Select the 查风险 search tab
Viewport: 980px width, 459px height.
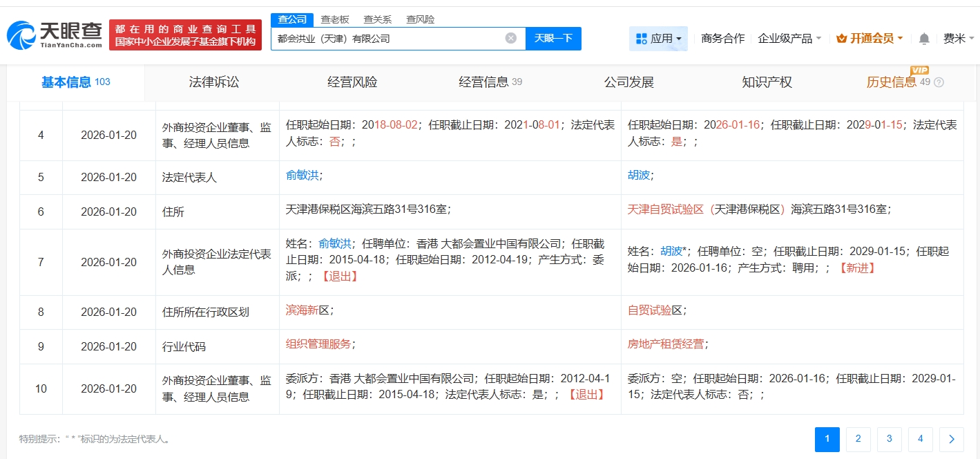(420, 19)
